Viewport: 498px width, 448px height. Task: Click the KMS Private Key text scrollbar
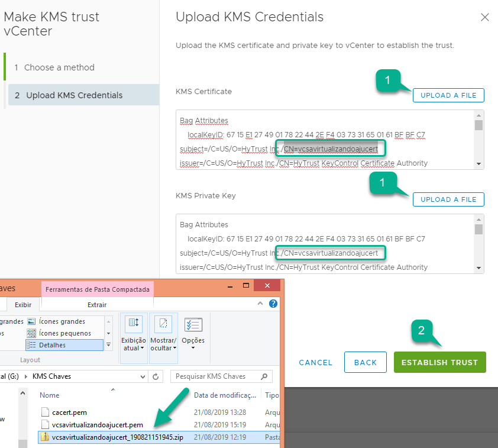pos(478,243)
